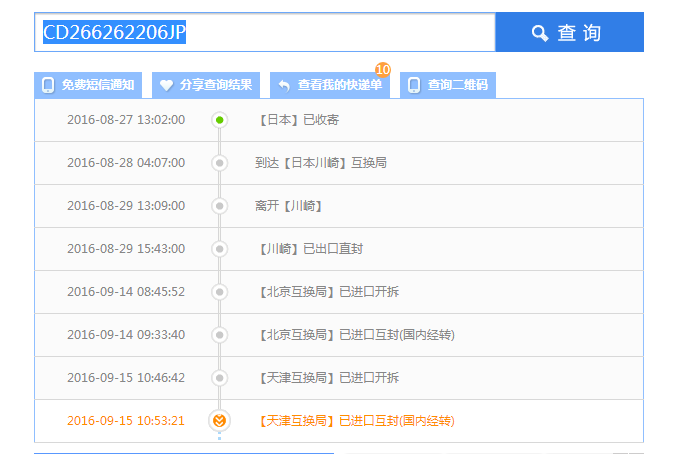Click the 查询 search button
Image resolution: width=695 pixels, height=454 pixels.
(x=569, y=32)
